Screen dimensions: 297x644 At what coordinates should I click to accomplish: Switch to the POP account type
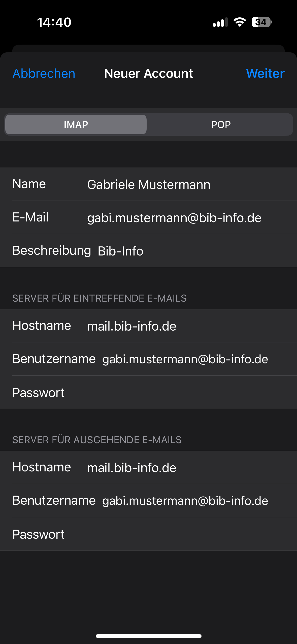(x=221, y=124)
